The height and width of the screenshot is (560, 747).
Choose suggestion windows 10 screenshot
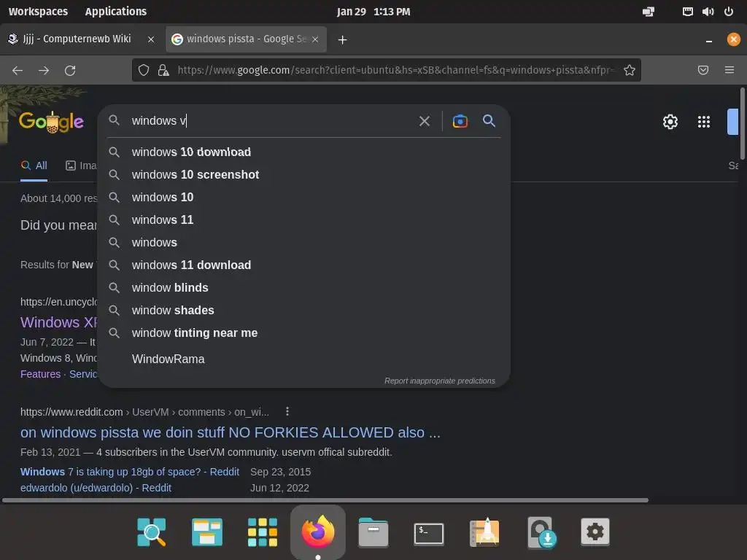tap(304, 175)
